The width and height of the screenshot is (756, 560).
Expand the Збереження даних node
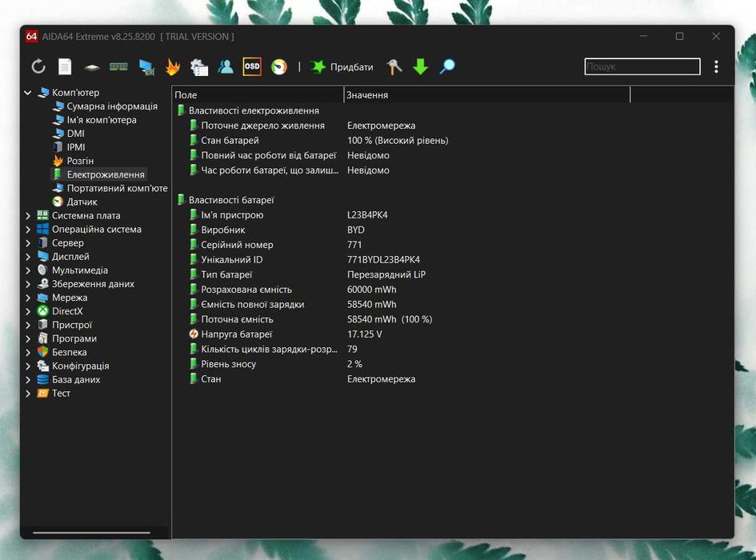(28, 284)
